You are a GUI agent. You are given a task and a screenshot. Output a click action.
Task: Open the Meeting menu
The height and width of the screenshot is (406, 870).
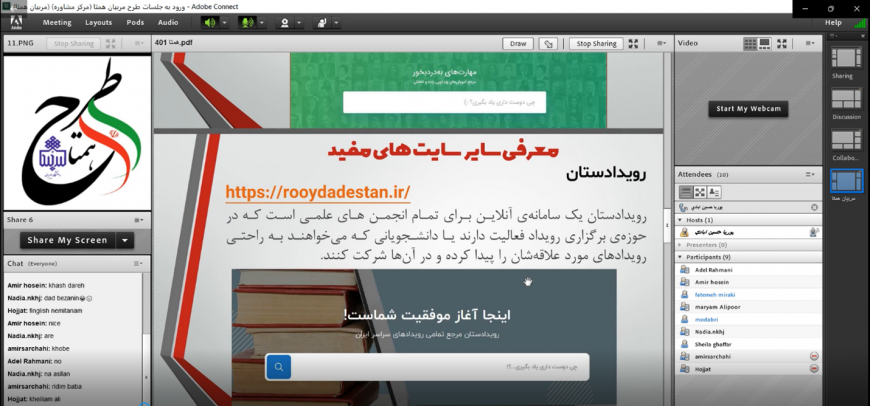[57, 23]
